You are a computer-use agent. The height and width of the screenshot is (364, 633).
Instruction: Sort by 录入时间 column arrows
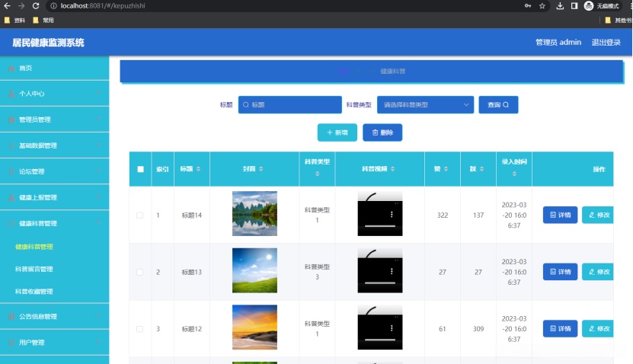514,174
